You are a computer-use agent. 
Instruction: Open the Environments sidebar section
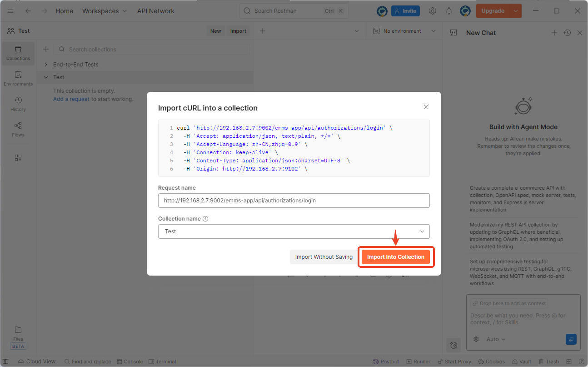pos(18,79)
